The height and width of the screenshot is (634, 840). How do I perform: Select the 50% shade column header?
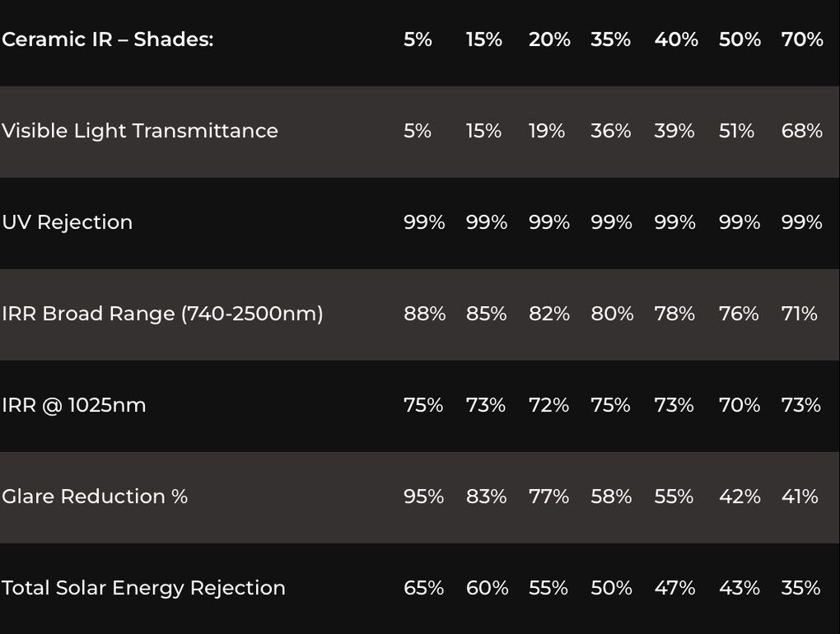[x=740, y=40]
